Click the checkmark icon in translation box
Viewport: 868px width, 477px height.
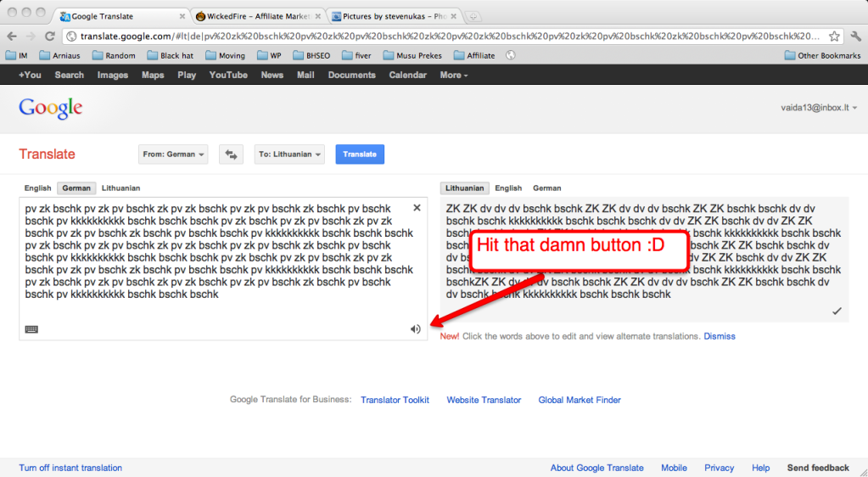[x=837, y=311]
